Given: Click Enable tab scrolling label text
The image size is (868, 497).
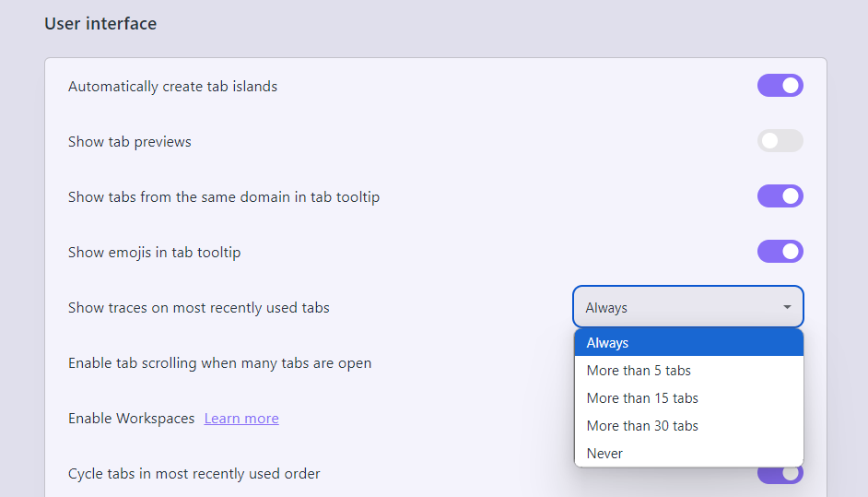Looking at the screenshot, I should pos(220,363).
